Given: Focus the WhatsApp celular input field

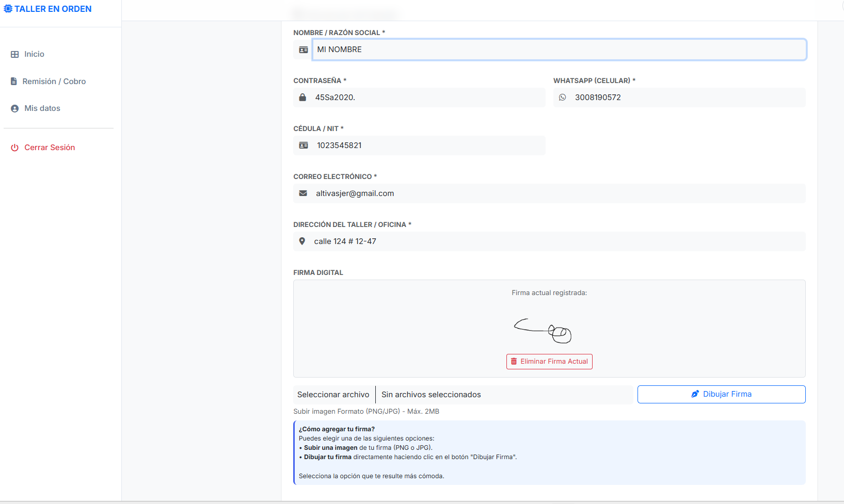Looking at the screenshot, I should coord(688,97).
